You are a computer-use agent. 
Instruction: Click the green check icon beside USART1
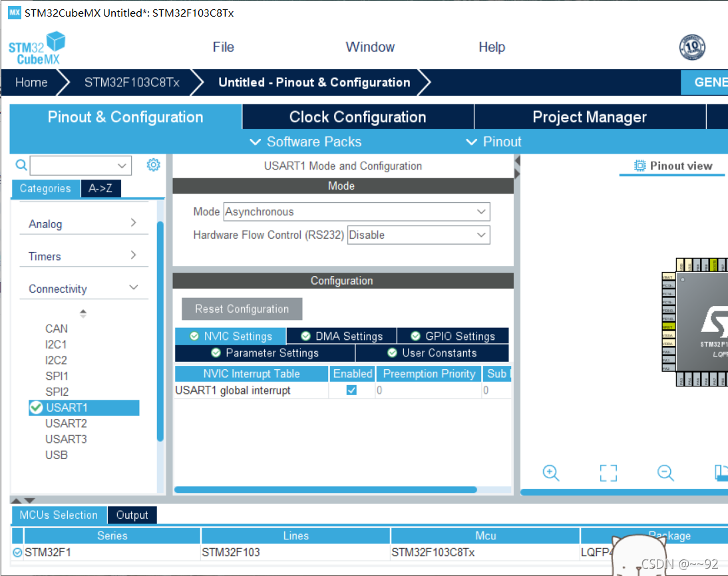pos(36,408)
